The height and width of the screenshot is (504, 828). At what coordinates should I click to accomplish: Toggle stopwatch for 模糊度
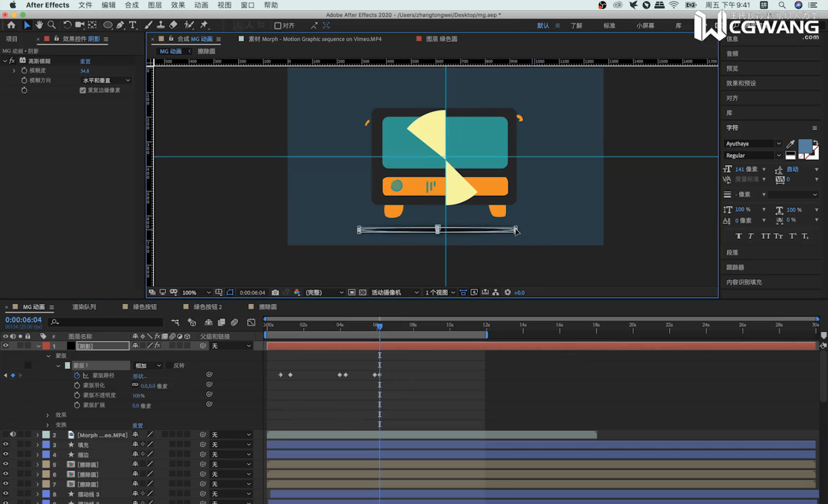[24, 71]
